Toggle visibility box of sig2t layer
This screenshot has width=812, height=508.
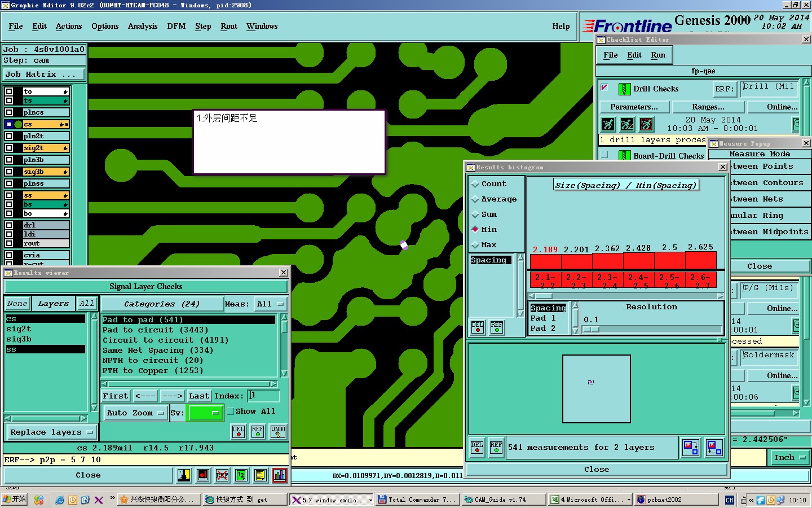9,148
